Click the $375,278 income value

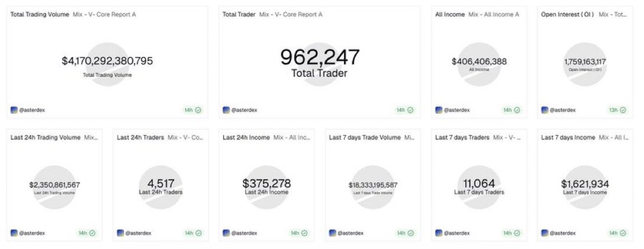pos(267,184)
